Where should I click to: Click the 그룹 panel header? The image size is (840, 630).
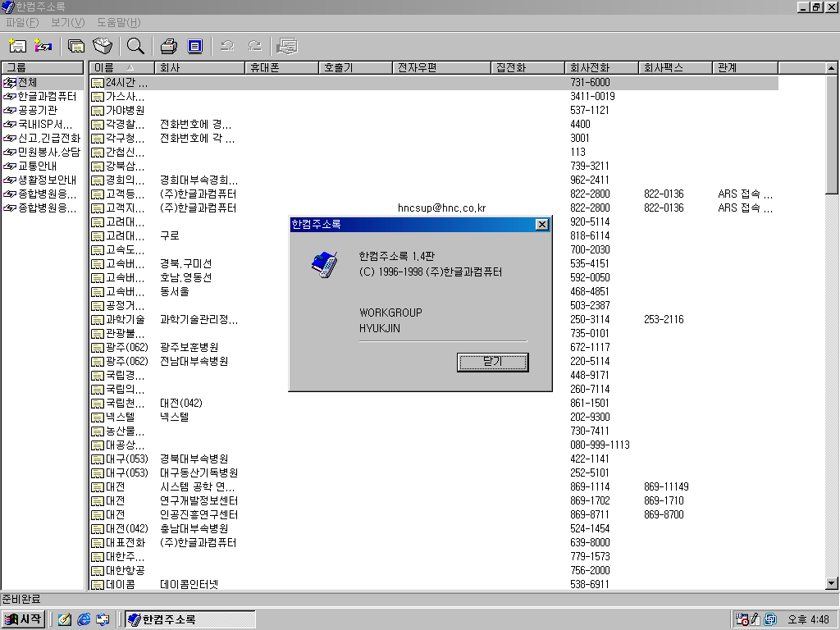pyautogui.click(x=43, y=67)
